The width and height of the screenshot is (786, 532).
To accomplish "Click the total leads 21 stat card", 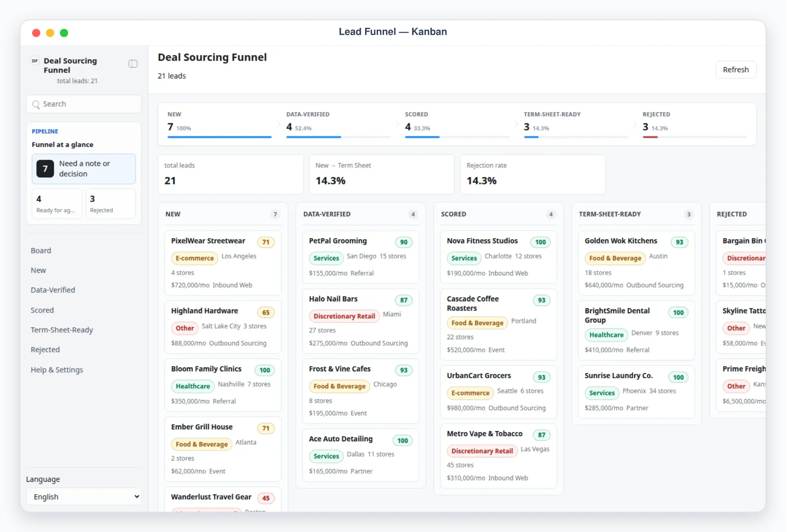I will coord(231,174).
